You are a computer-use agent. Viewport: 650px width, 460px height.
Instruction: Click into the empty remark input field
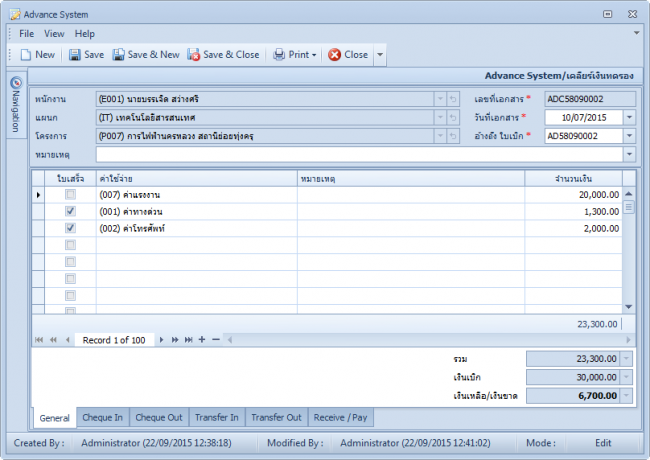(359, 155)
